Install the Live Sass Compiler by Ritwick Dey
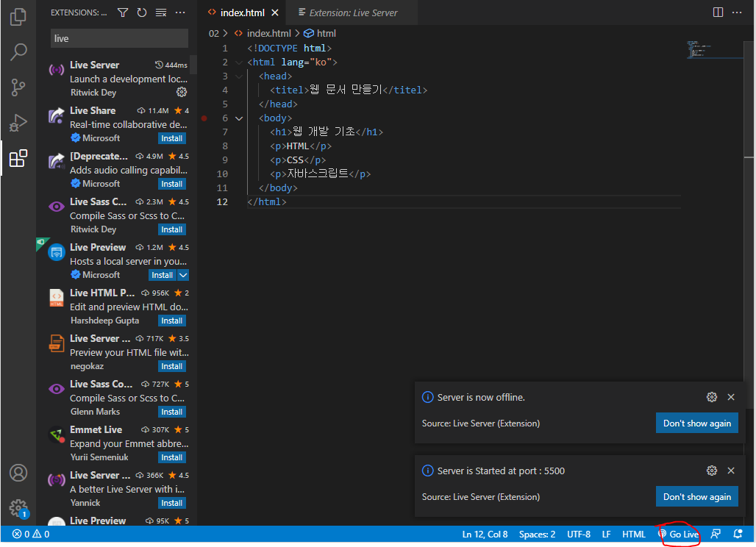The image size is (756, 547). click(x=171, y=229)
